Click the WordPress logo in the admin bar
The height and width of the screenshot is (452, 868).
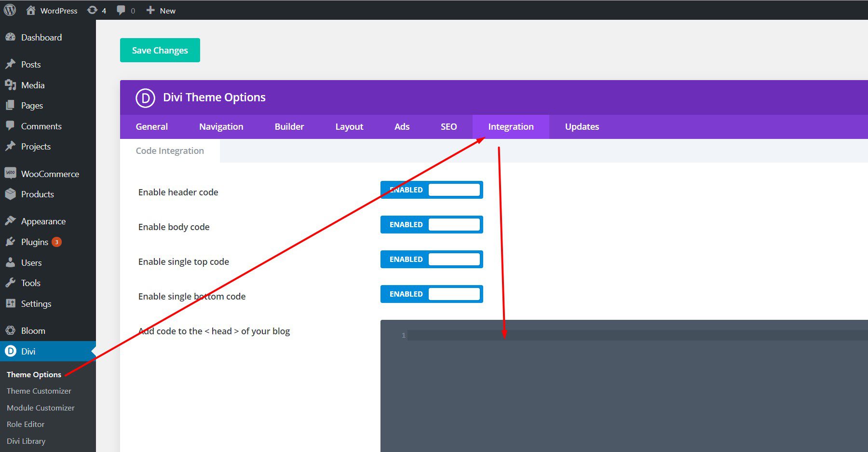point(9,10)
